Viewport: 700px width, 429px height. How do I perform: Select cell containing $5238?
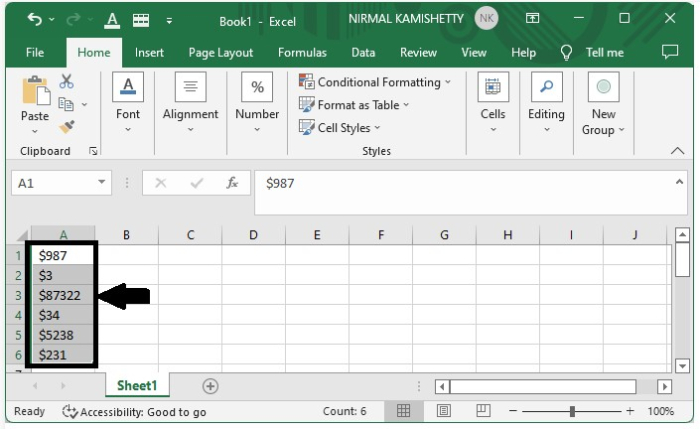(x=62, y=335)
